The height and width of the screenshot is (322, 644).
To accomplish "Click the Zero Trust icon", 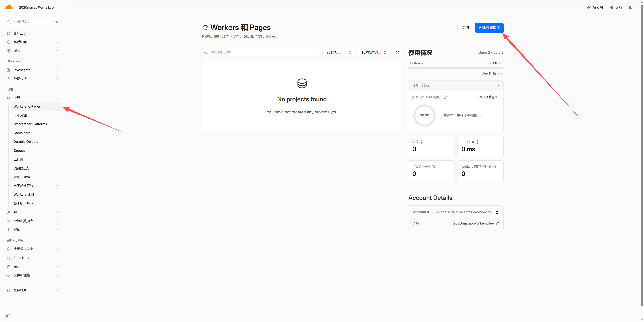I will pyautogui.click(x=9, y=258).
